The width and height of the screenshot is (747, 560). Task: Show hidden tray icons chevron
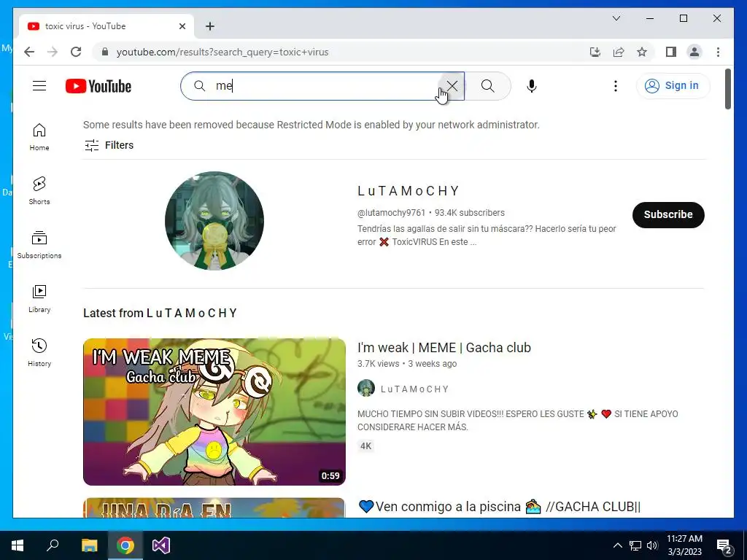click(x=617, y=545)
